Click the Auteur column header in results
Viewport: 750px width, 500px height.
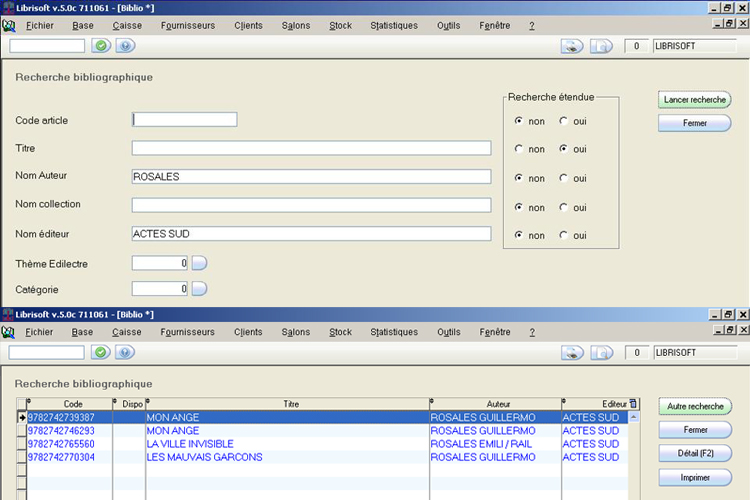pyautogui.click(x=497, y=404)
